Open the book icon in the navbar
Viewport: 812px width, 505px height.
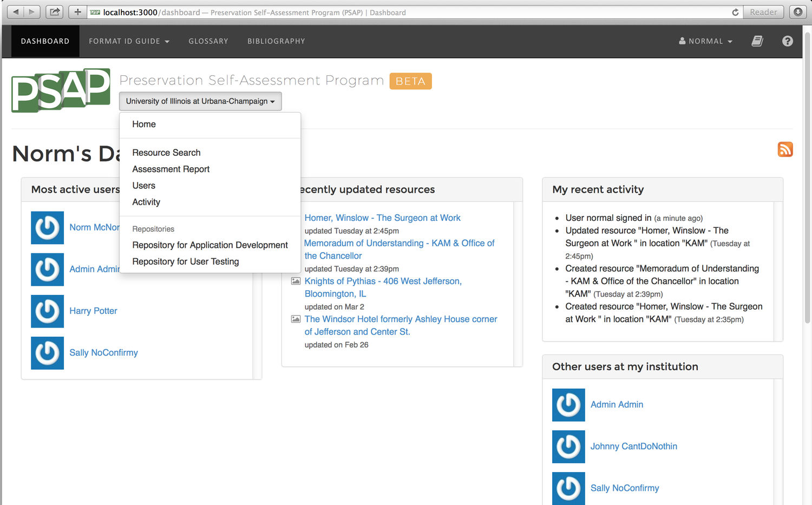pos(757,41)
